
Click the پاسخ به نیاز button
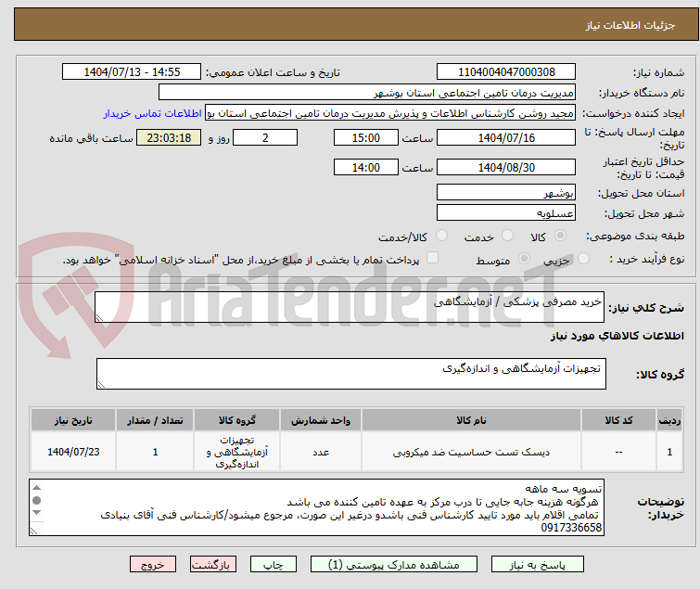[x=538, y=564]
